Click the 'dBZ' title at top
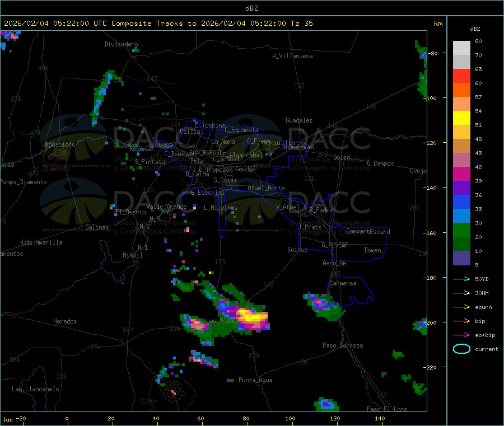 point(251,8)
